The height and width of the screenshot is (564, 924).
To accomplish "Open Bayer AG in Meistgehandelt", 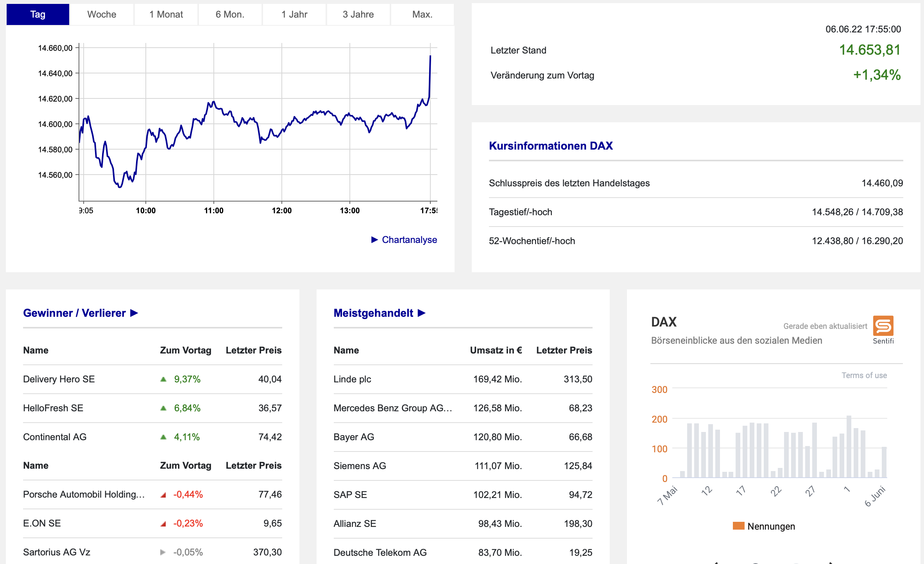I will [x=354, y=437].
